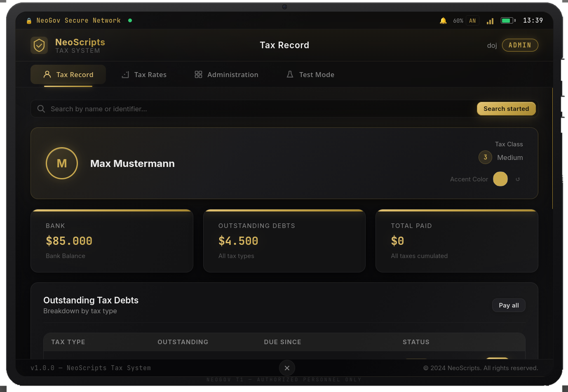Click the 13:39 clock in status bar
The width and height of the screenshot is (568, 392).
pos(533,21)
